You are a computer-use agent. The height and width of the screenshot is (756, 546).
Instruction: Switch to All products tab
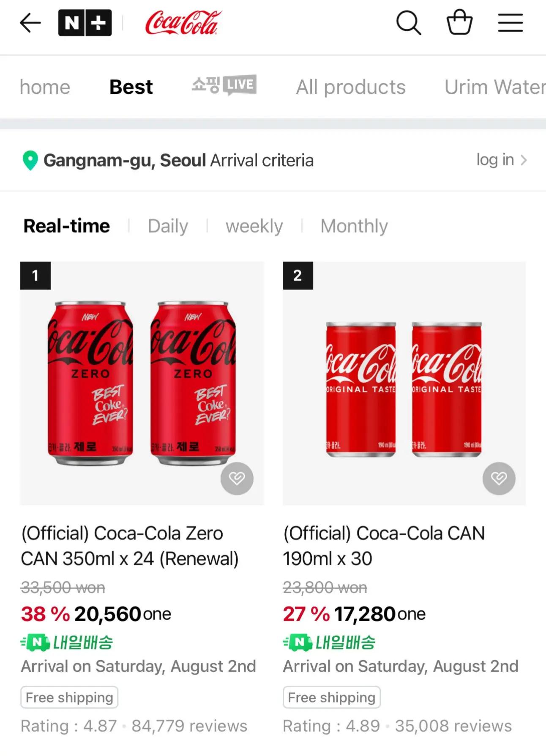click(x=351, y=87)
